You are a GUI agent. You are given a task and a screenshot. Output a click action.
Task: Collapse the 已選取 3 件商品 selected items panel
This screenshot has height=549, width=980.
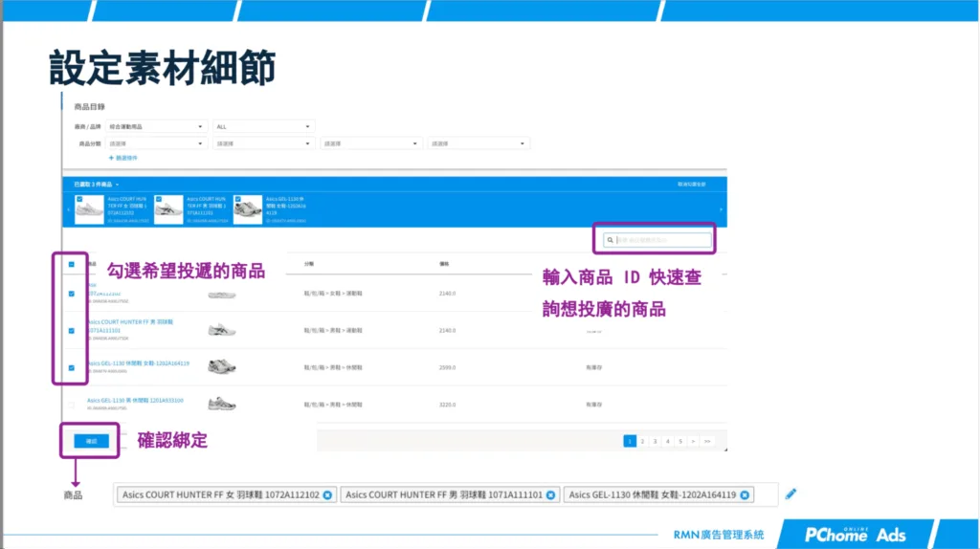click(x=97, y=185)
